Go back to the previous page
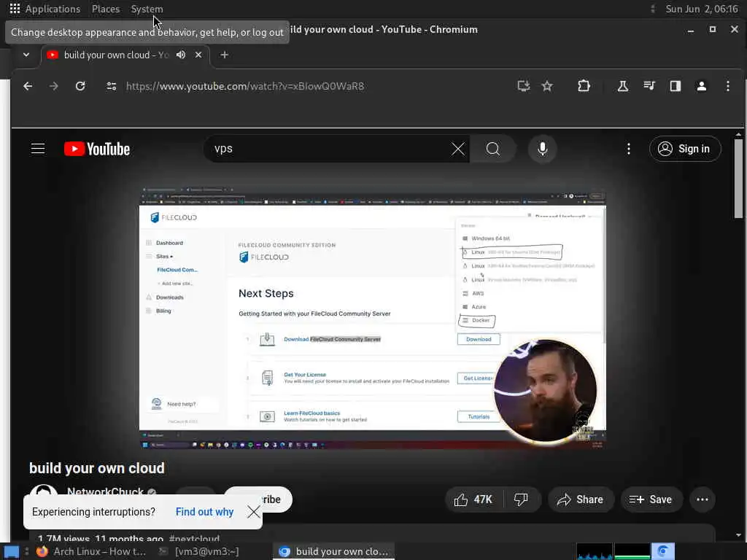The height and width of the screenshot is (560, 747). click(x=28, y=86)
